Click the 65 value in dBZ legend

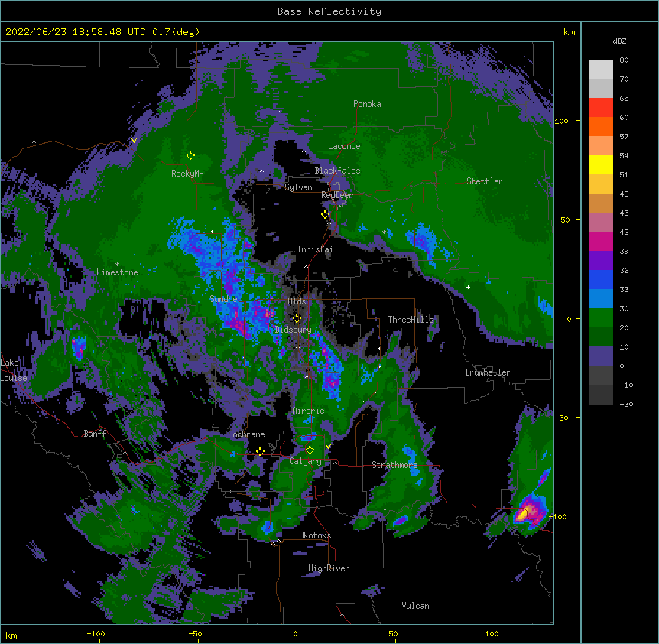click(624, 99)
